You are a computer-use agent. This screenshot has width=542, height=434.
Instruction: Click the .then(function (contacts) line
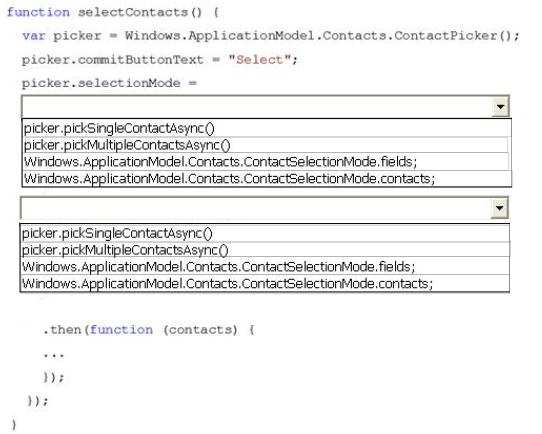tap(149, 330)
